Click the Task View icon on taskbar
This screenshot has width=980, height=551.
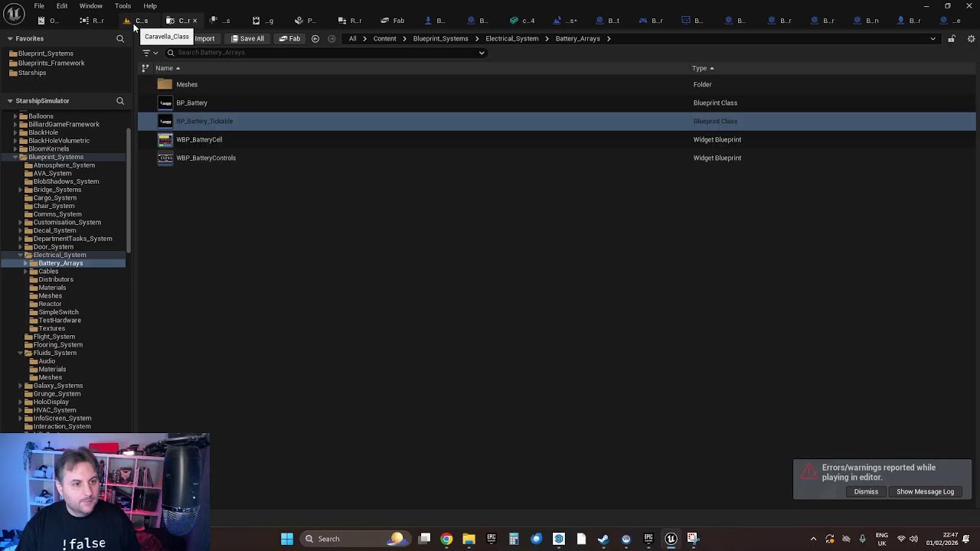coord(425,539)
